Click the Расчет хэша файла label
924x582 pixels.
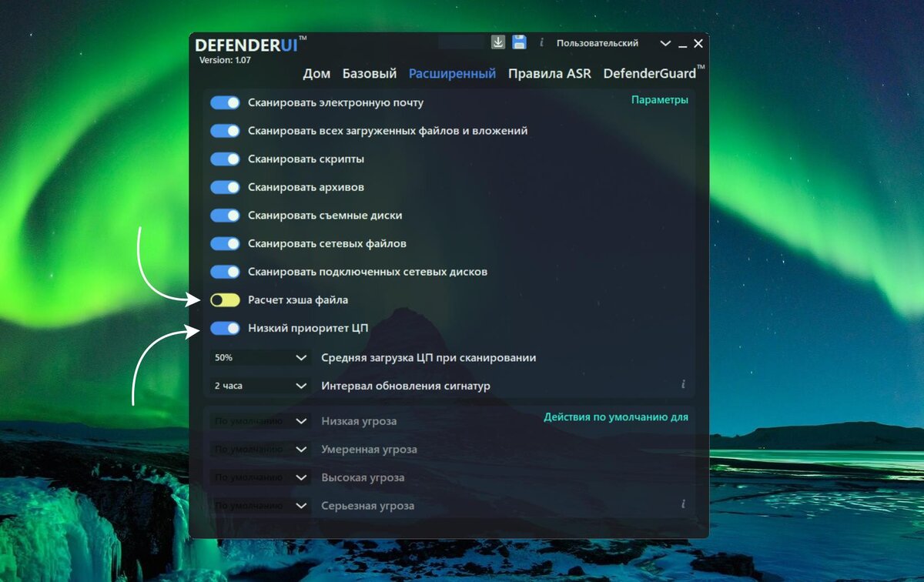(x=298, y=299)
